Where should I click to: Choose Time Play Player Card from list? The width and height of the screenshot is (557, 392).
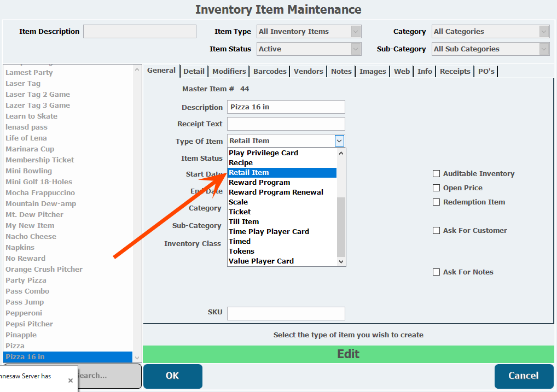pyautogui.click(x=269, y=232)
